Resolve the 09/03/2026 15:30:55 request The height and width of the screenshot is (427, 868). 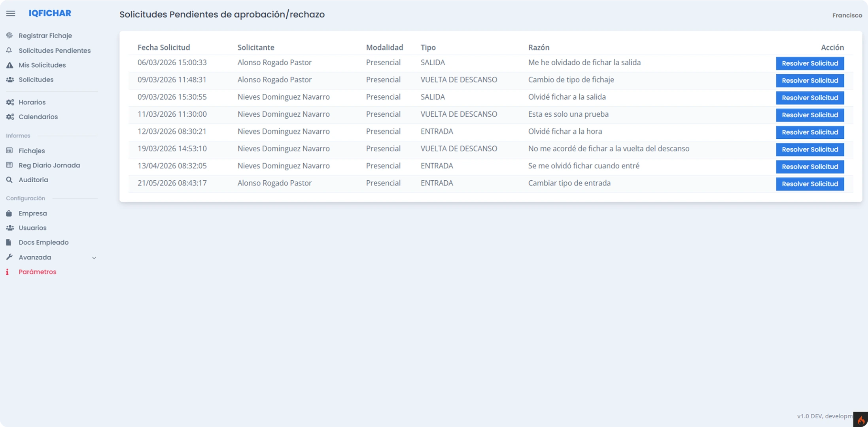point(810,98)
